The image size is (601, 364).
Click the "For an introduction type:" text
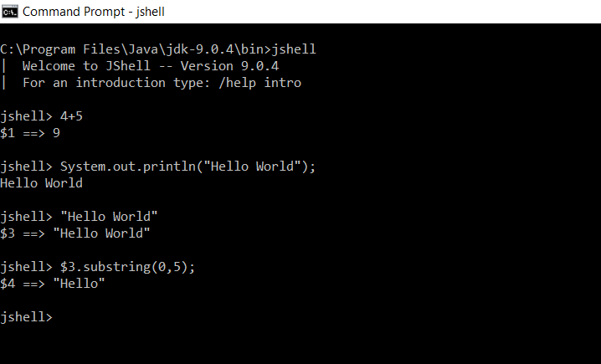point(116,83)
